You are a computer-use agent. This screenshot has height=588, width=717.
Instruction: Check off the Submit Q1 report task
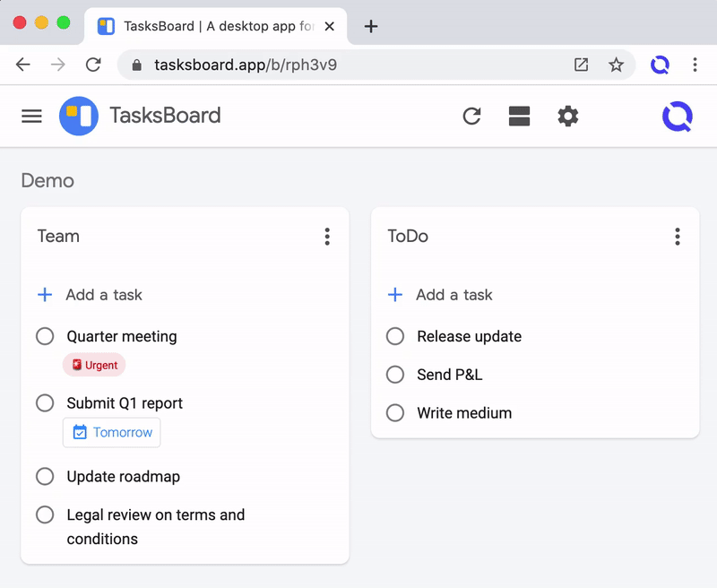(45, 403)
